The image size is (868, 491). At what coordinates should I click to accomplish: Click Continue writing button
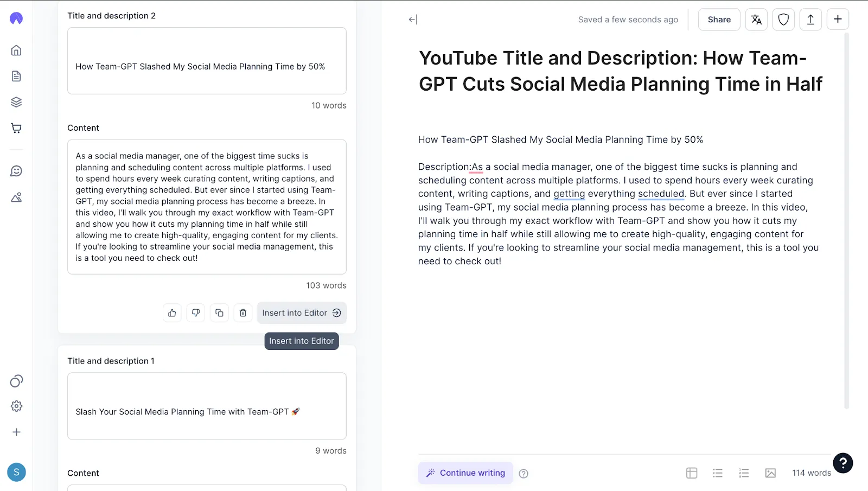[465, 473]
